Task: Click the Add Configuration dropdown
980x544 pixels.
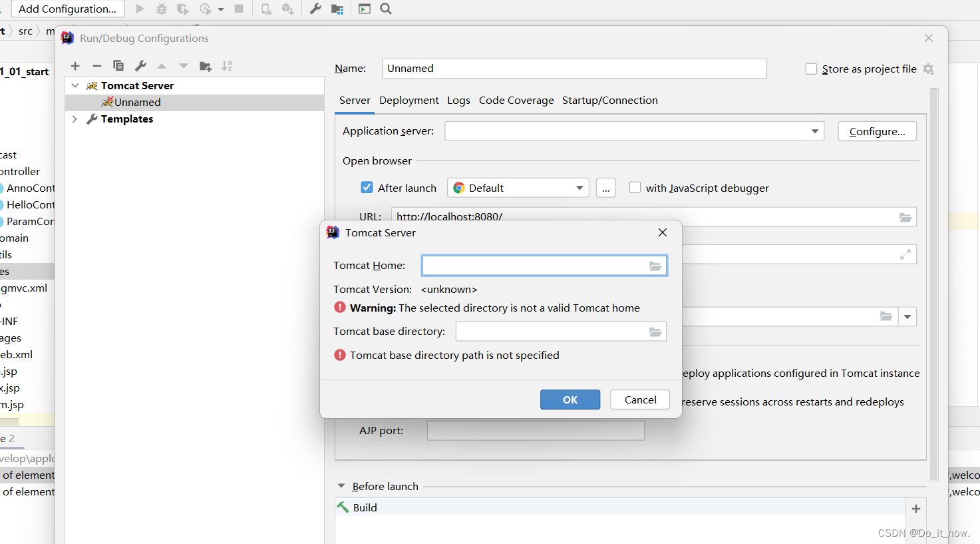Action: [x=68, y=9]
